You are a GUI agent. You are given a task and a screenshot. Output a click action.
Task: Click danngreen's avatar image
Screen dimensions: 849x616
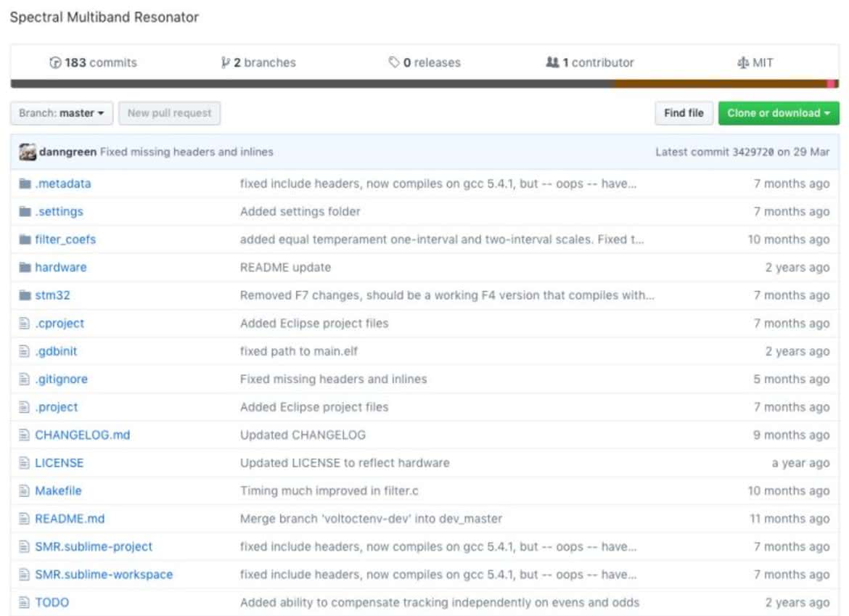(x=28, y=152)
